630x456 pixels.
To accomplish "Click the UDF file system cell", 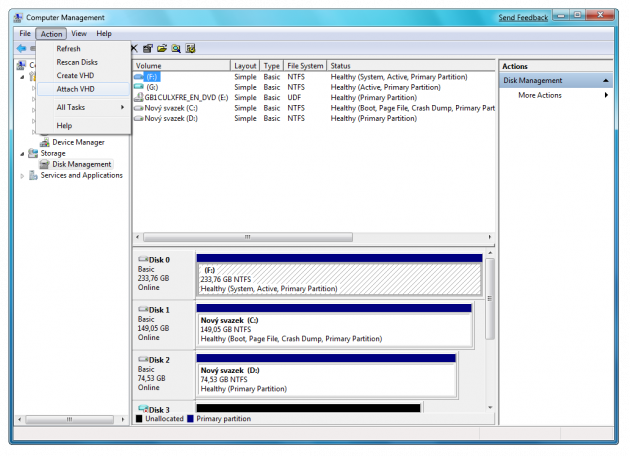I will point(294,97).
